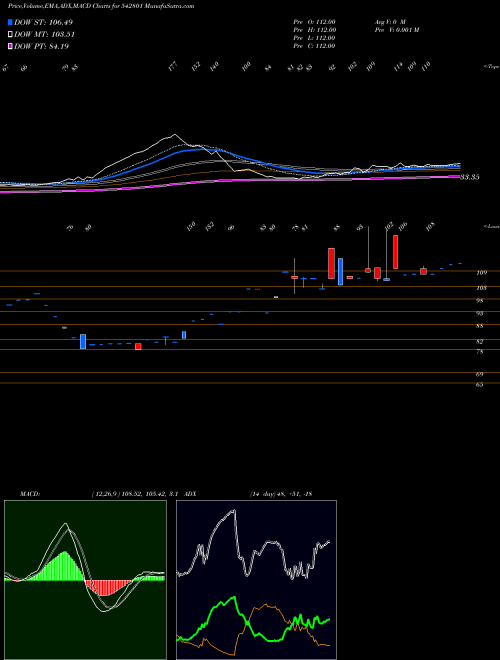Screen dimensions: 500x660
Task: Click the green +DI line peak in the ADX chart
Action: [234, 597]
